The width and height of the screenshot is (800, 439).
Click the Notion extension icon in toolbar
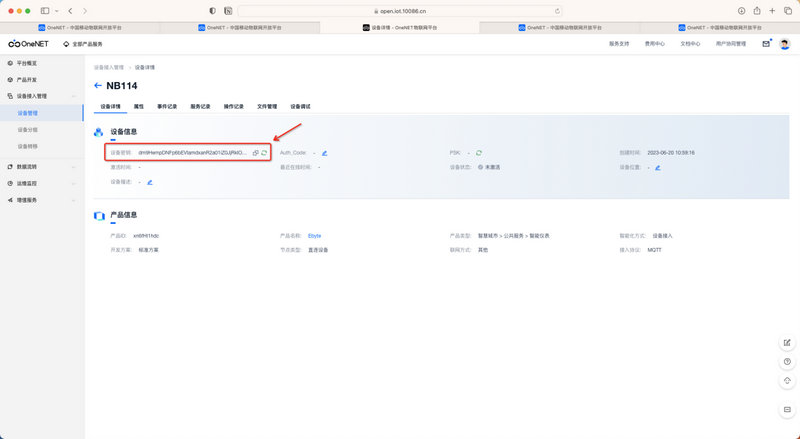tap(228, 11)
